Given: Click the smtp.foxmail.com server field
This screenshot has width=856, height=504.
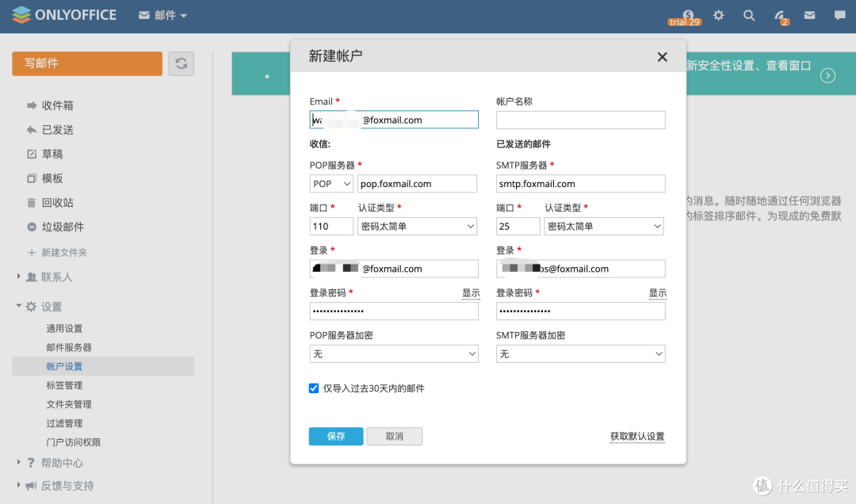Looking at the screenshot, I should tap(580, 184).
